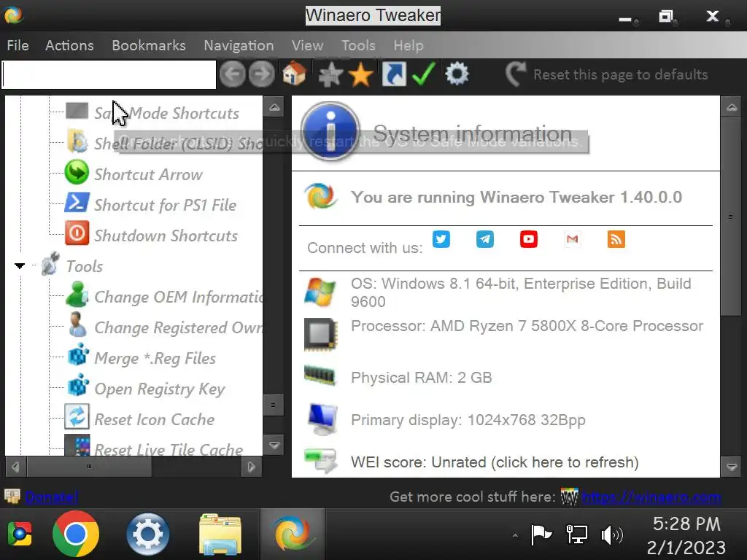The height and width of the screenshot is (560, 747).
Task: Click the volume speaker tray icon
Action: pyautogui.click(x=612, y=535)
